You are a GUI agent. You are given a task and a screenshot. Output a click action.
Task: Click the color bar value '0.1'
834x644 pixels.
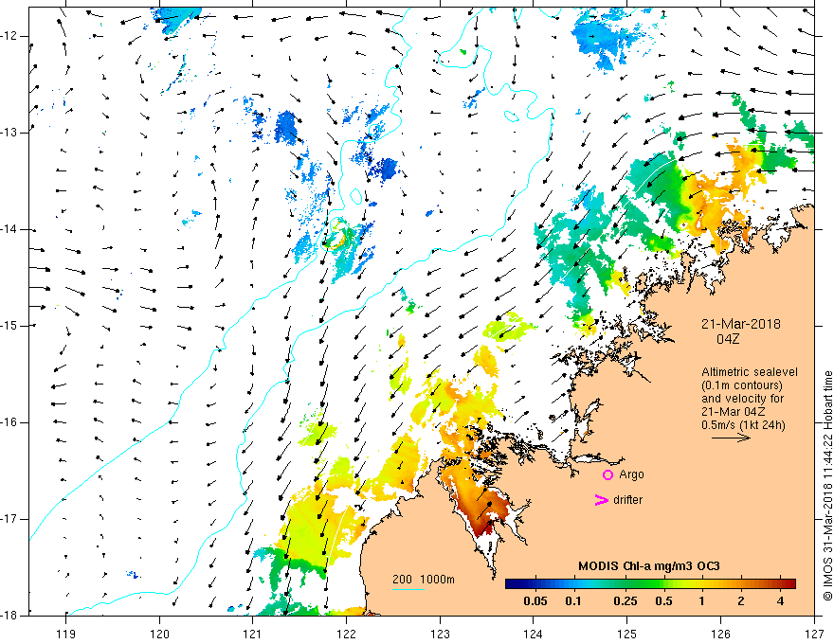tap(572, 601)
